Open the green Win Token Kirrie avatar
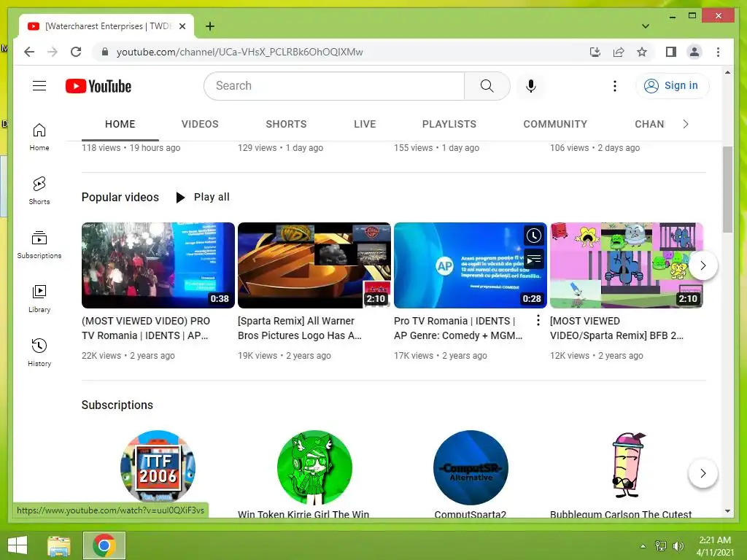The height and width of the screenshot is (560, 747). coord(314,467)
